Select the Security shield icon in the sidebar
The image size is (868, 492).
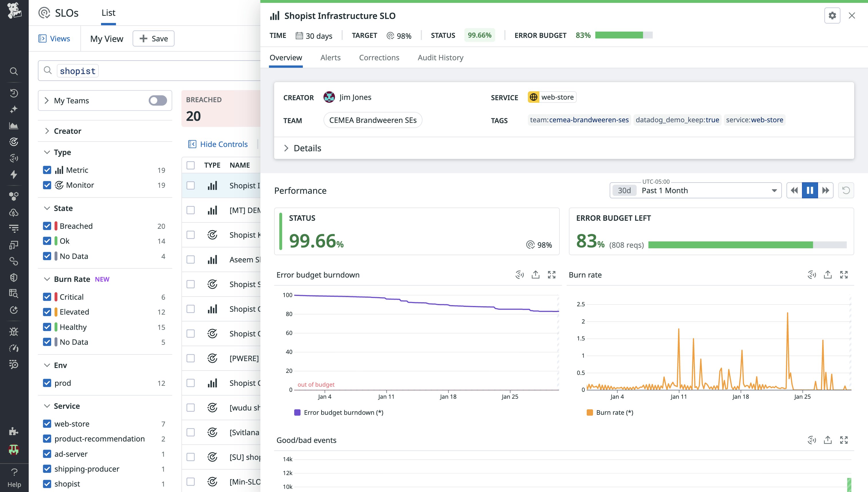13,277
